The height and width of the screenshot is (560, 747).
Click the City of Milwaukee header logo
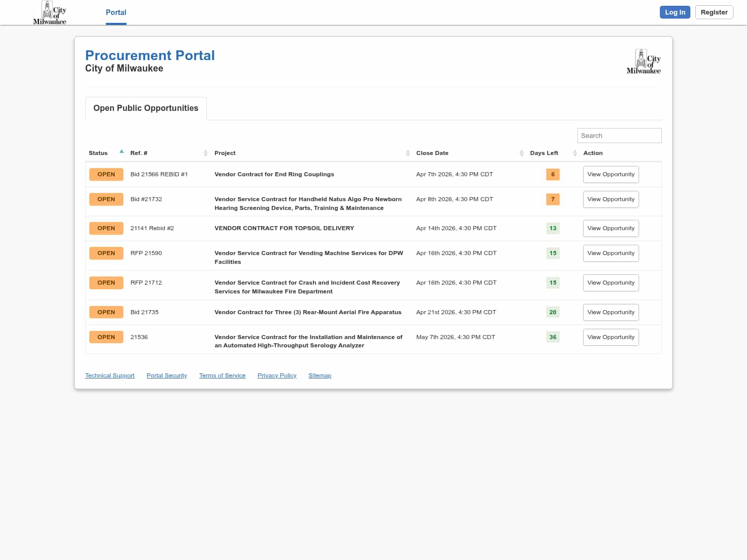pos(50,13)
